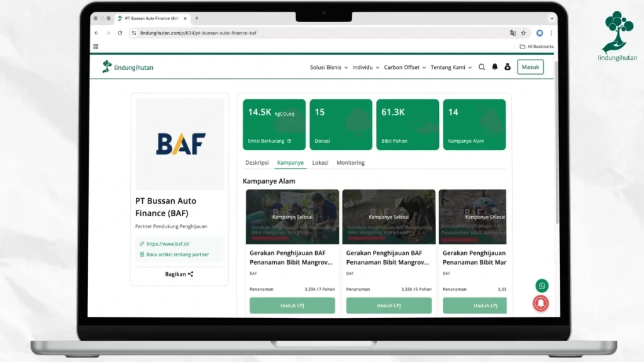Click the 14 Kampanye Alam card
The image size is (644, 362).
coord(474,124)
